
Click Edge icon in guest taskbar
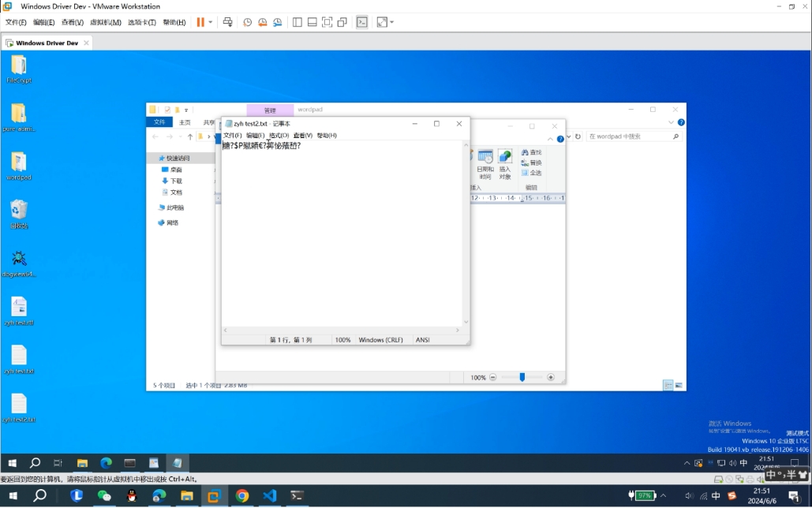click(x=106, y=463)
